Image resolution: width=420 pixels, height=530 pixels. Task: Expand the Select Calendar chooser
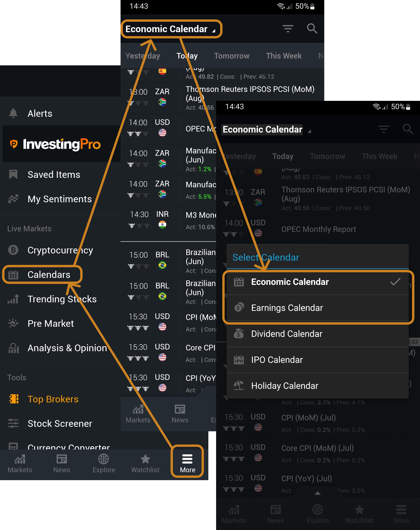(x=266, y=257)
